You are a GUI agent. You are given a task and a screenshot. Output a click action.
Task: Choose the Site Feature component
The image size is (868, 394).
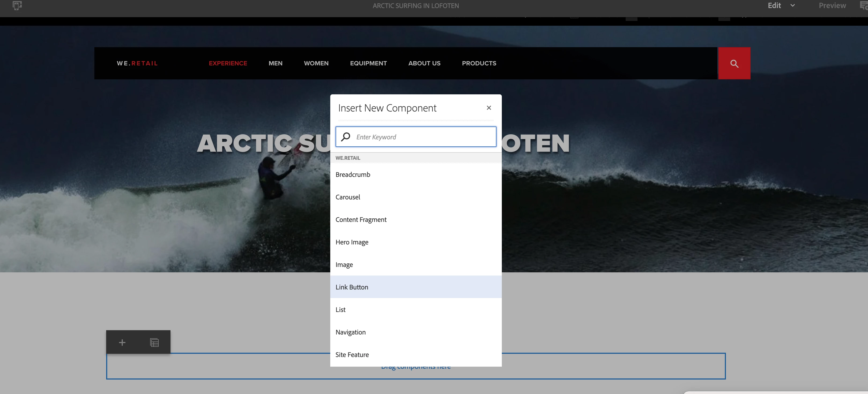(x=352, y=355)
